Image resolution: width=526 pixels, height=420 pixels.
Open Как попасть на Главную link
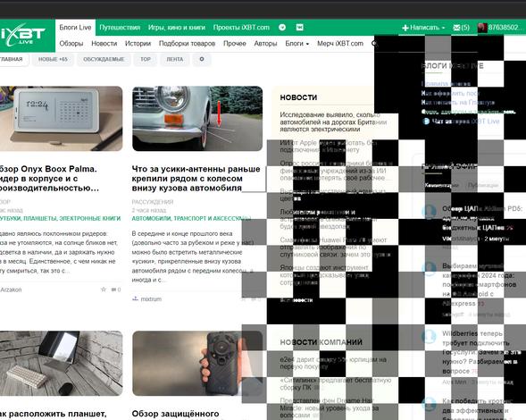(458, 102)
